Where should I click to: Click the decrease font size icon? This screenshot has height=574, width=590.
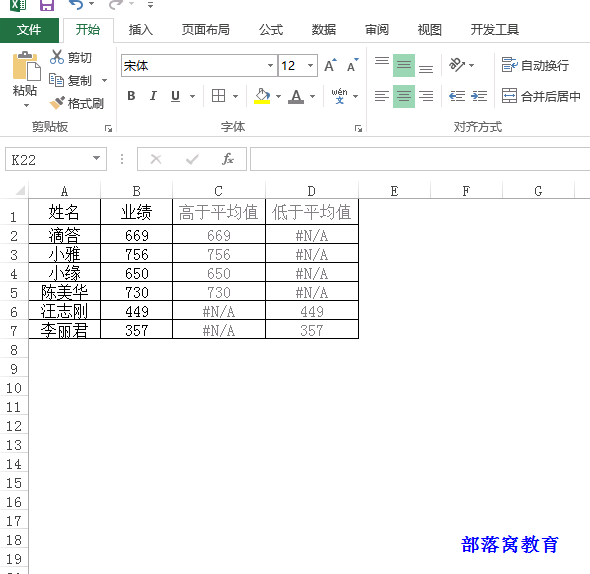coord(353,65)
